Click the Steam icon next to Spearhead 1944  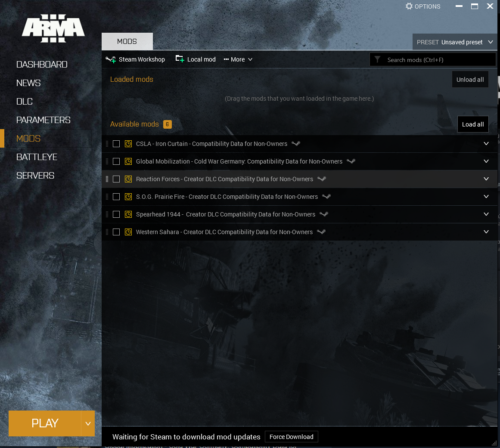(324, 214)
